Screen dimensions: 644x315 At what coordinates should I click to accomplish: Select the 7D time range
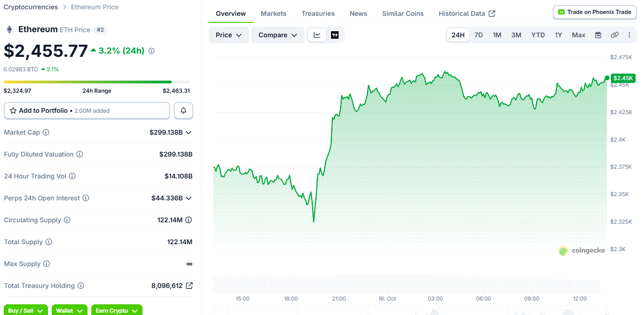(479, 35)
